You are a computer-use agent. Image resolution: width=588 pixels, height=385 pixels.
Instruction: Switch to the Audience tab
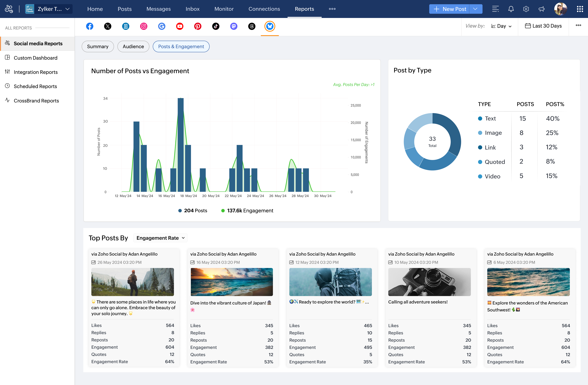[133, 46]
